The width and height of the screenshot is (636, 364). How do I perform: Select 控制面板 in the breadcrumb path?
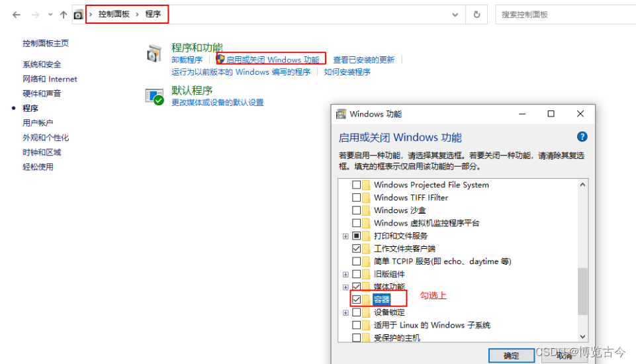coord(114,14)
